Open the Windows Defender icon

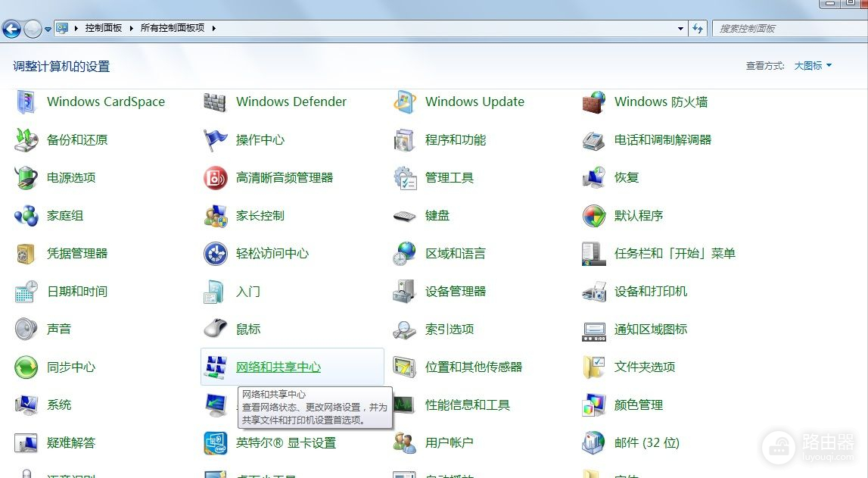pyautogui.click(x=216, y=102)
